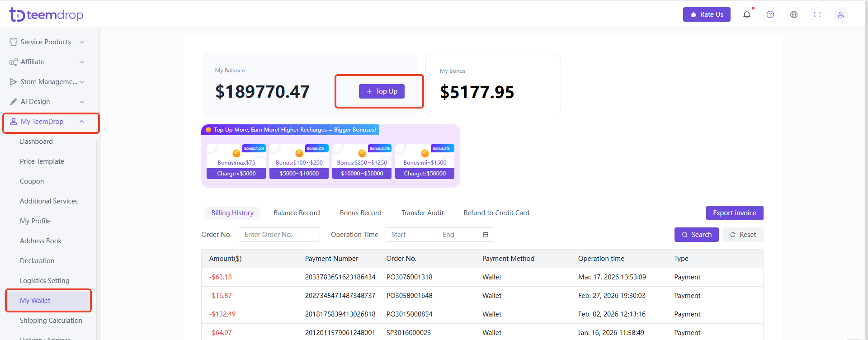
Task: Expand the AI Design menu
Action: point(82,102)
